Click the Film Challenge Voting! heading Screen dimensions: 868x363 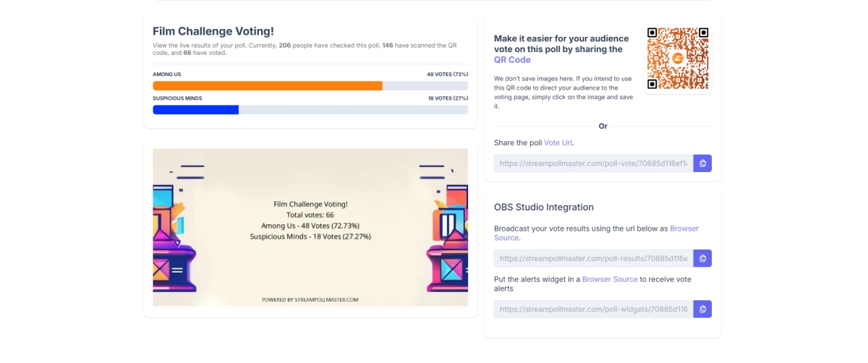pyautogui.click(x=213, y=31)
